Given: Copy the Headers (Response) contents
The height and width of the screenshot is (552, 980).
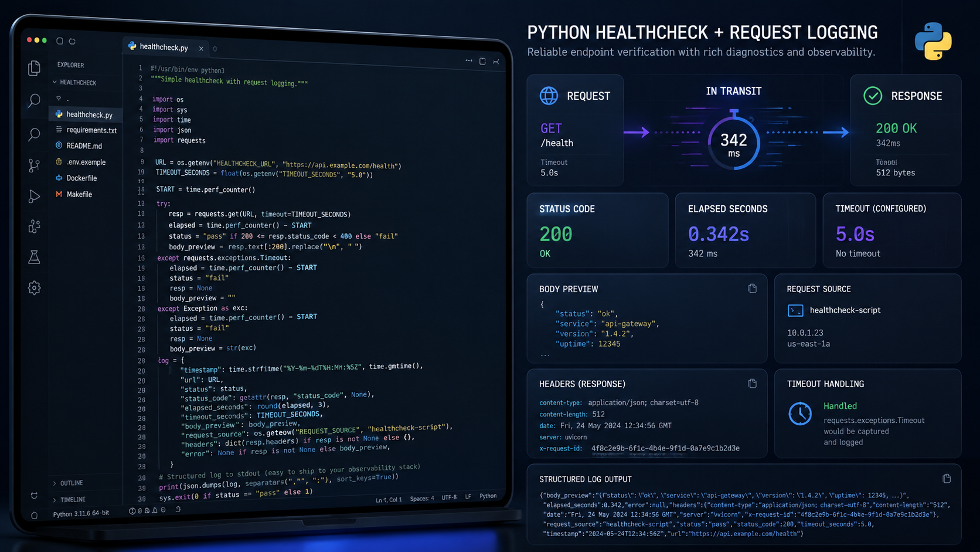Looking at the screenshot, I should coord(753,383).
